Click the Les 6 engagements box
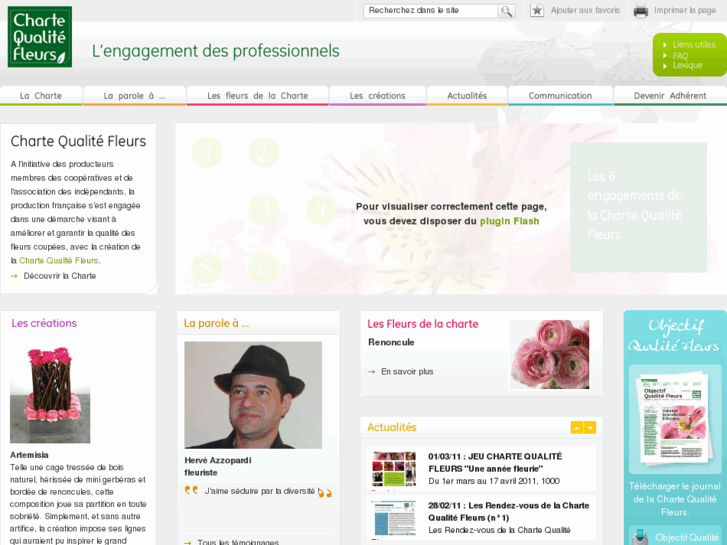The height and width of the screenshot is (545, 727). click(638, 207)
